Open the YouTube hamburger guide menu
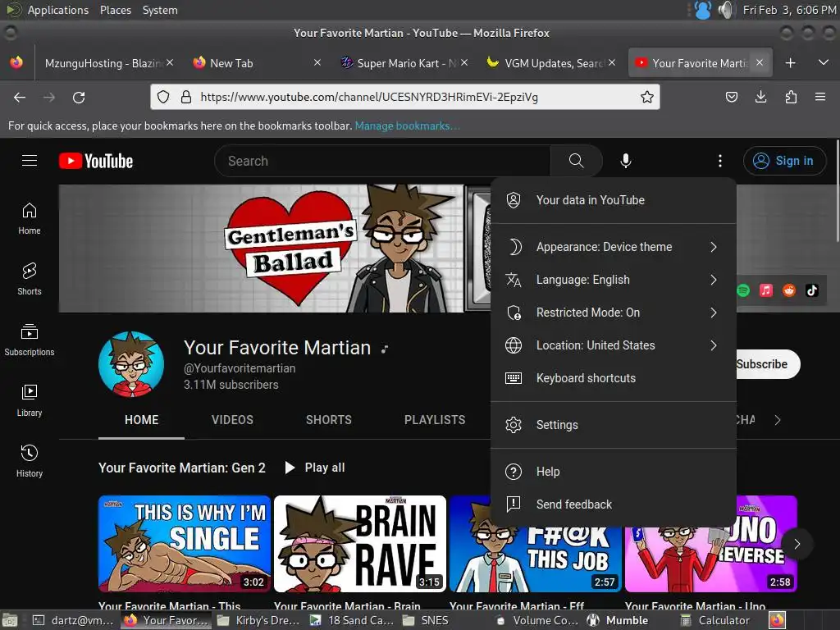 click(x=30, y=161)
